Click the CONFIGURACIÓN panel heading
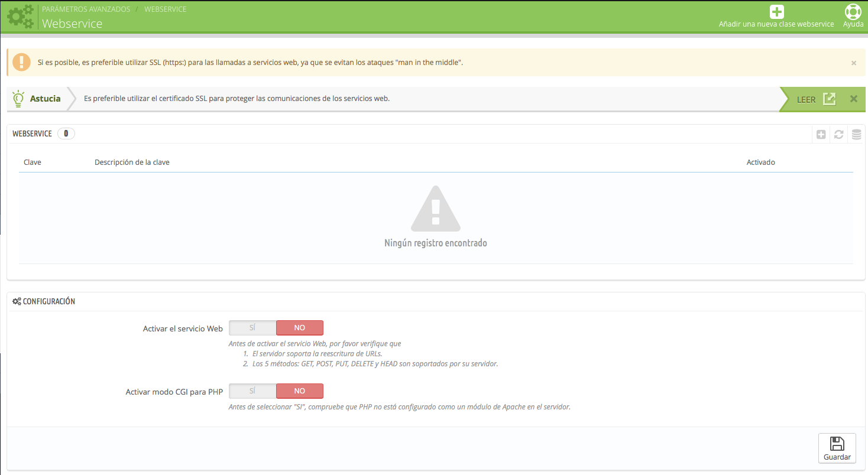 (48, 301)
